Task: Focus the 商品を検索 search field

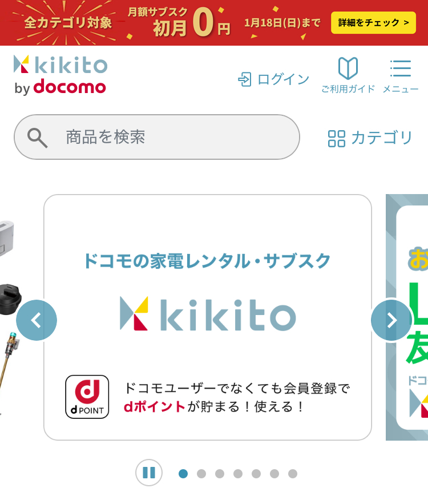Action: point(157,137)
